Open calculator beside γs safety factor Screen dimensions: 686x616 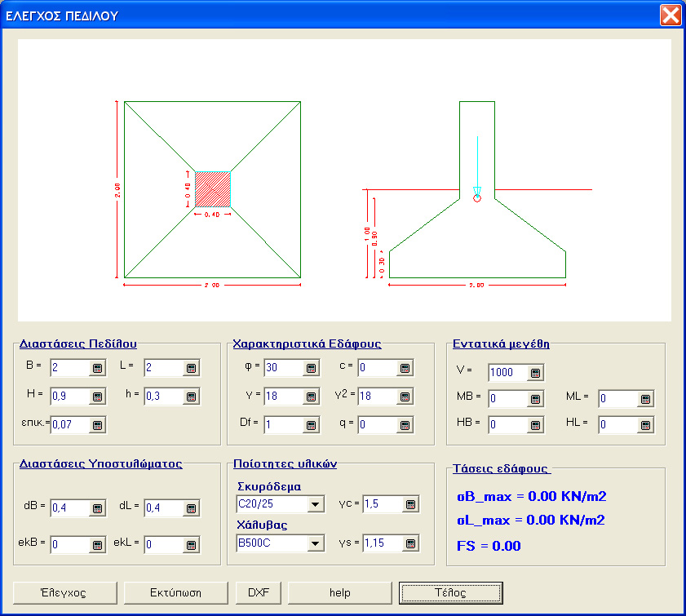click(410, 543)
